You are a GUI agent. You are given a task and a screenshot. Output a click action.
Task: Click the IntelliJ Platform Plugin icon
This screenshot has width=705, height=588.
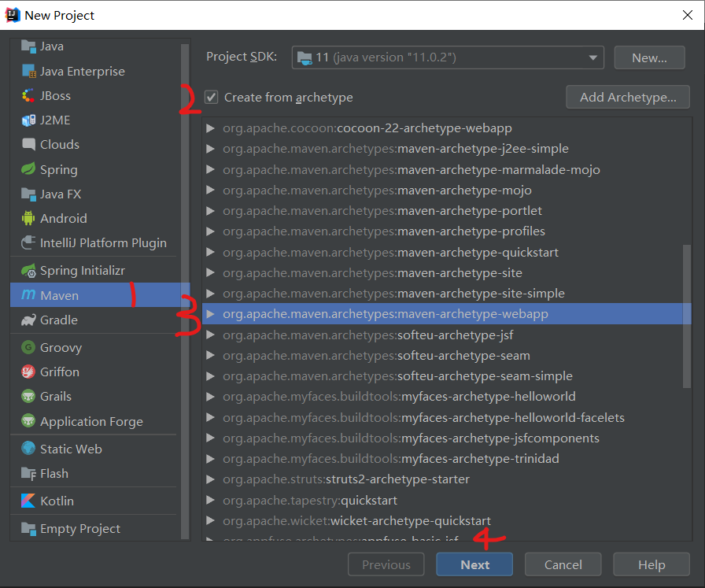click(x=28, y=242)
